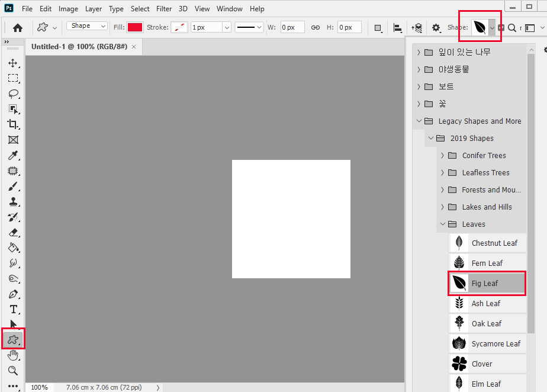Open path alignment options
The image size is (547, 392).
point(397,28)
